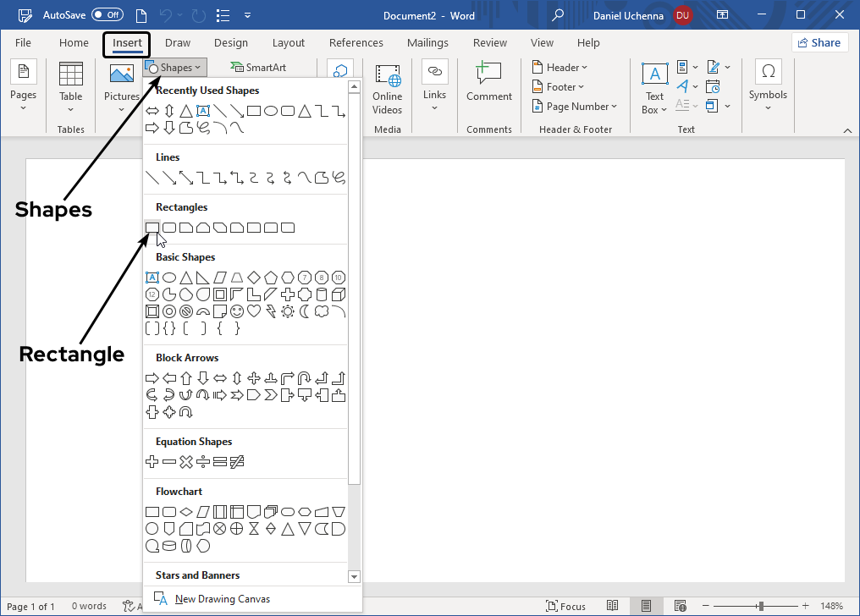
Task: Switch to the Mailings tab
Action: click(427, 43)
